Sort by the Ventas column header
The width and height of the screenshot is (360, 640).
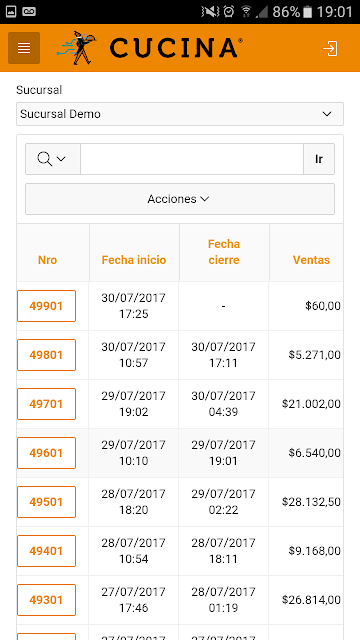pos(311,260)
